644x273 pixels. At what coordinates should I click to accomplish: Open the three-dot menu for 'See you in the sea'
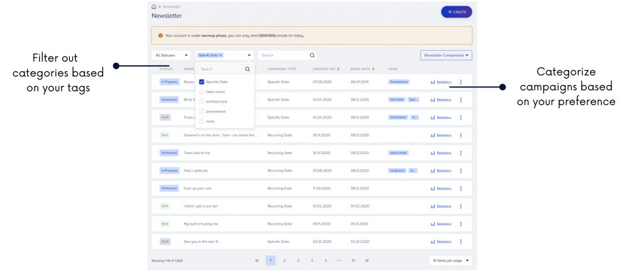[460, 242]
